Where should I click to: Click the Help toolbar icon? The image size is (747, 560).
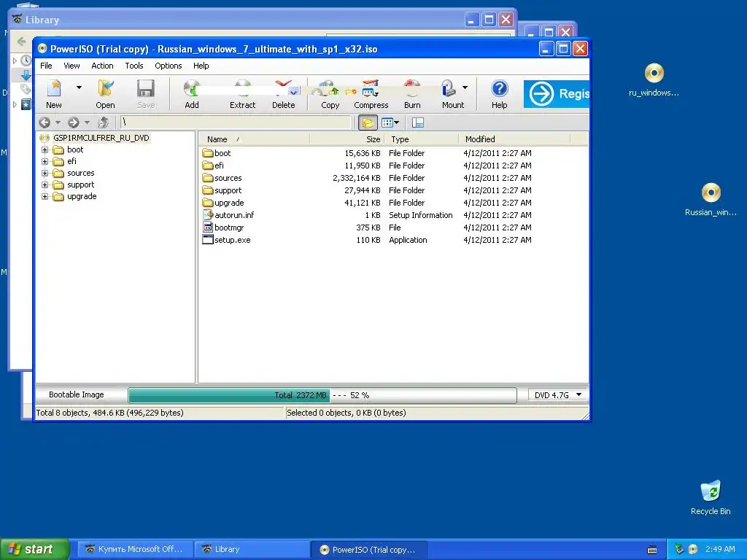coord(499,94)
